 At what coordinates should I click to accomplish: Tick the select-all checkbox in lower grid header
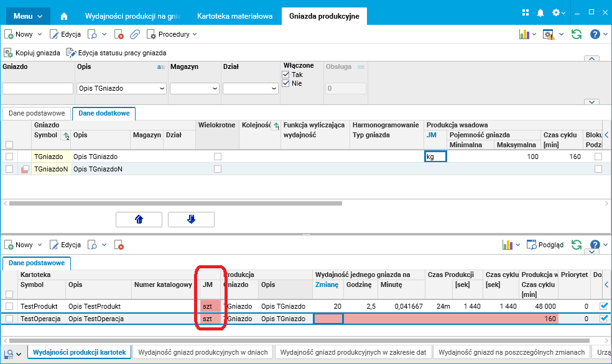pyautogui.click(x=9, y=294)
